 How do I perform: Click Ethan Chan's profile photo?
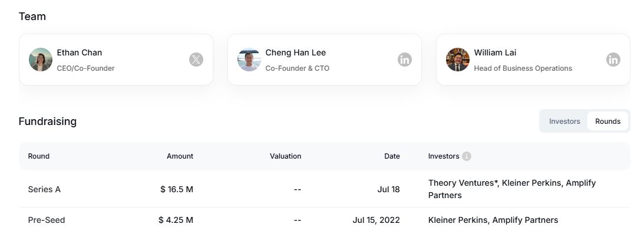pyautogui.click(x=41, y=60)
